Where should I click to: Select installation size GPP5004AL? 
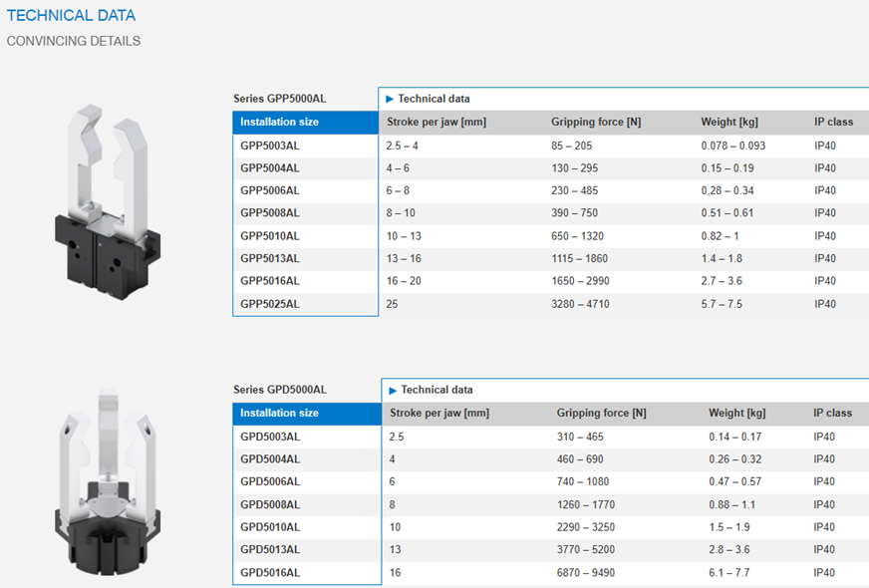(270, 168)
